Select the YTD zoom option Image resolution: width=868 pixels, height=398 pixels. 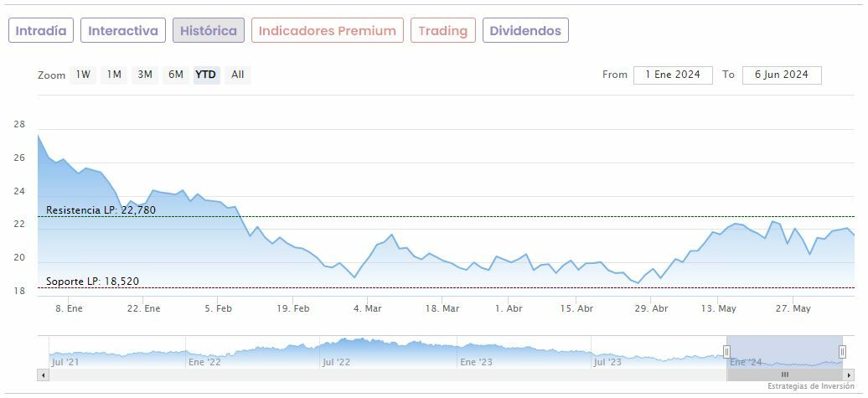206,75
